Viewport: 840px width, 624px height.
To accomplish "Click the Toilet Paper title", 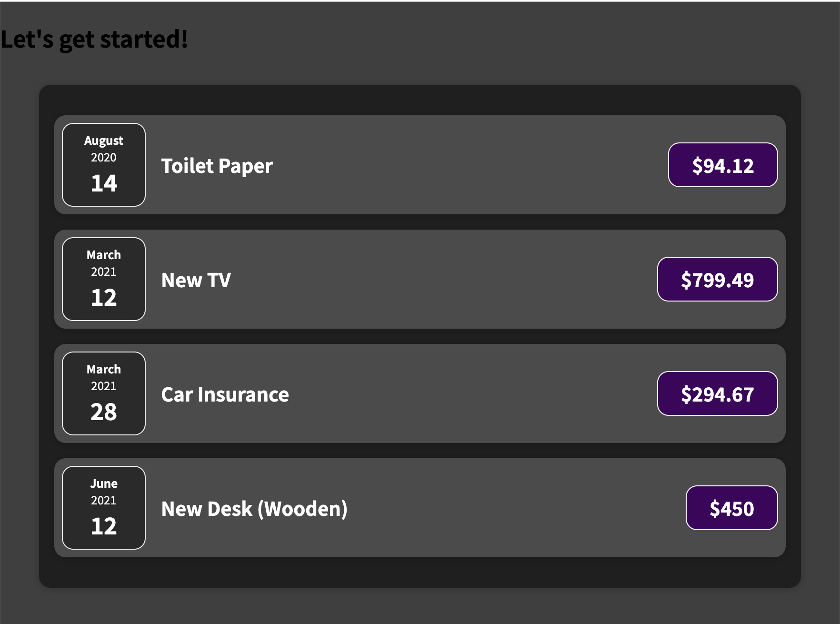I will 217,166.
